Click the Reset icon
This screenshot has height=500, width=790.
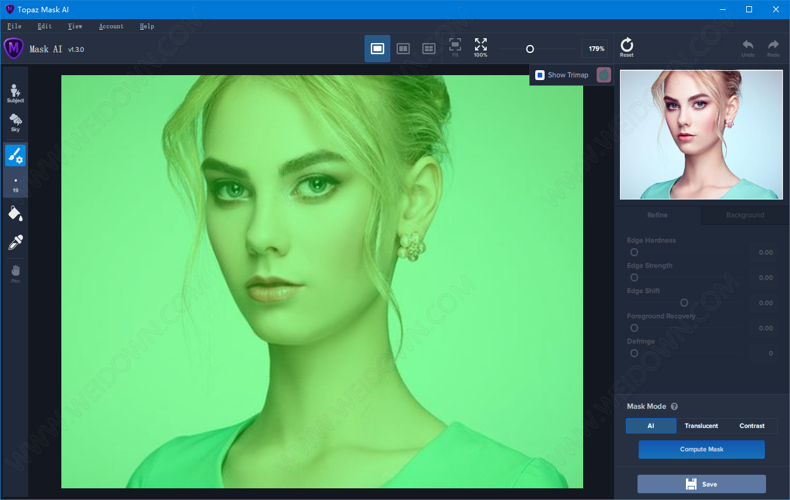point(627,47)
